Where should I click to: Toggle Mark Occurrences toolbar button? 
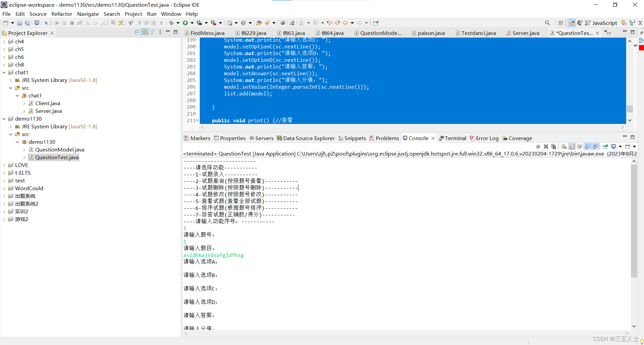pos(139,23)
